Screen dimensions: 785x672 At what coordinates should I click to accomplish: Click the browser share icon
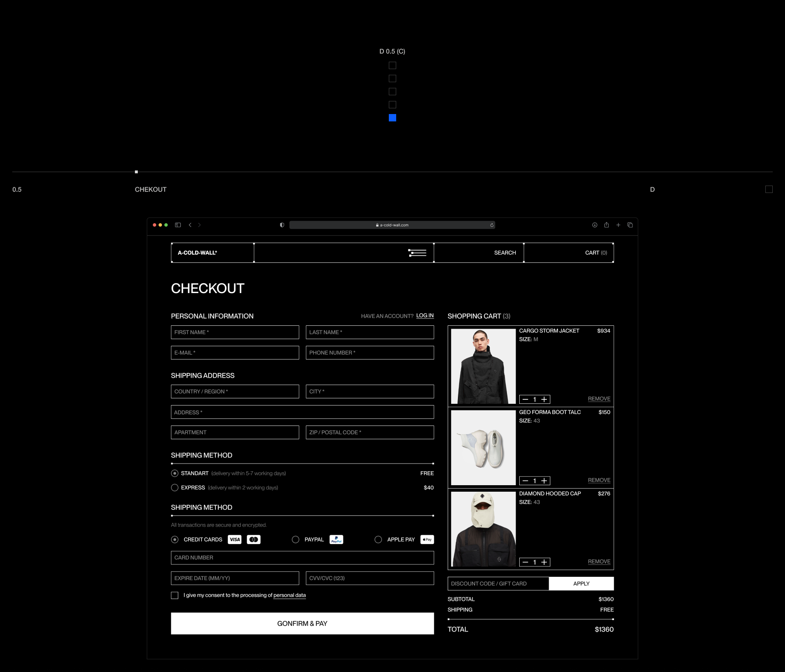pos(607,225)
